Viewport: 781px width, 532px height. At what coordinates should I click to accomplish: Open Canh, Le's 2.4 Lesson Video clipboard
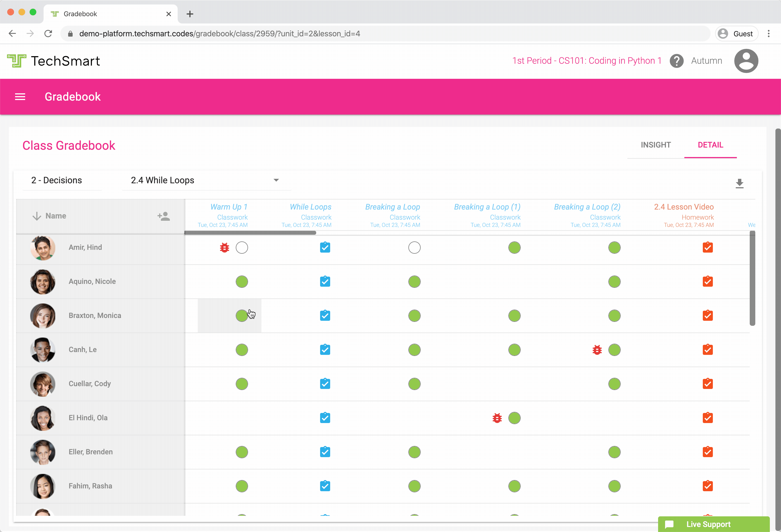[x=708, y=350]
